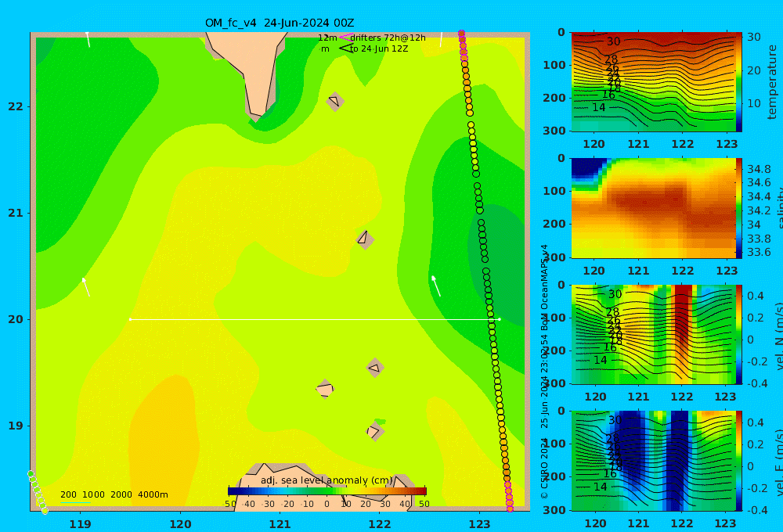This screenshot has height=532, width=783.
Task: Click longitude label 120 on the main map axis
Action: coord(180,524)
